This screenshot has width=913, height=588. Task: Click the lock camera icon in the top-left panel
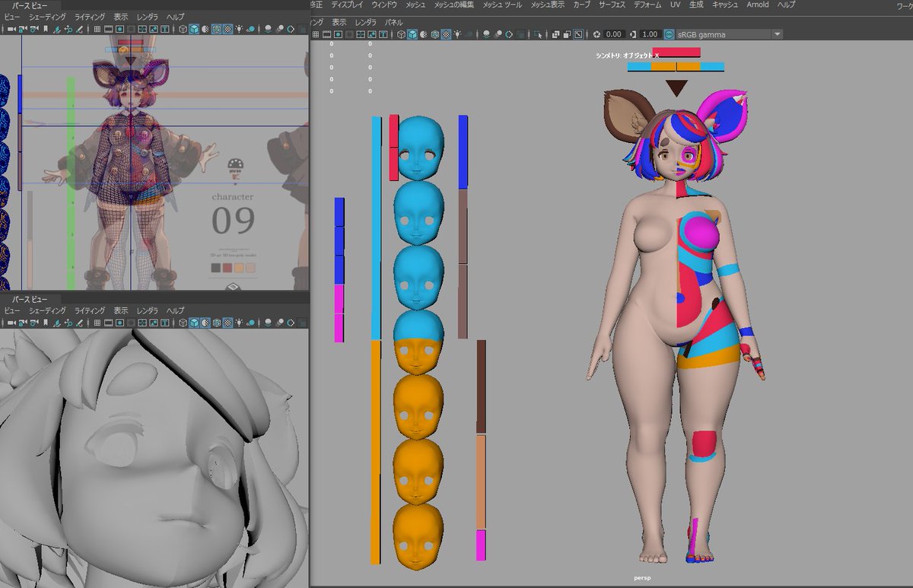[x=23, y=29]
